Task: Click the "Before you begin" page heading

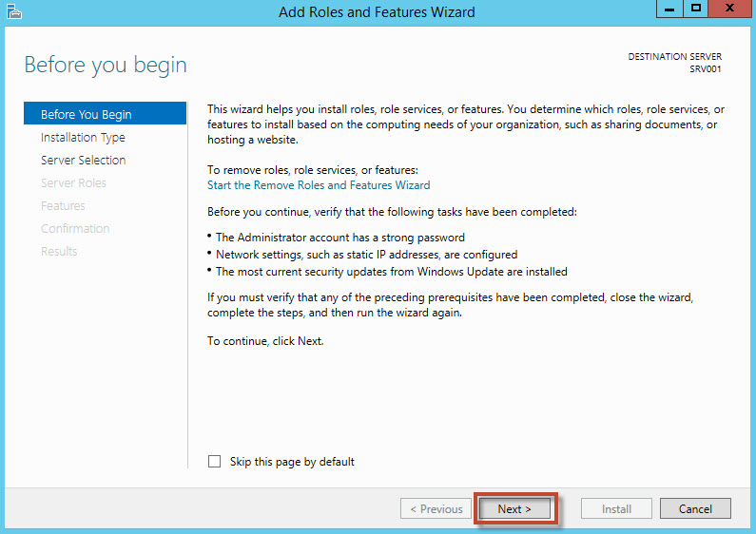Action: coord(106,65)
